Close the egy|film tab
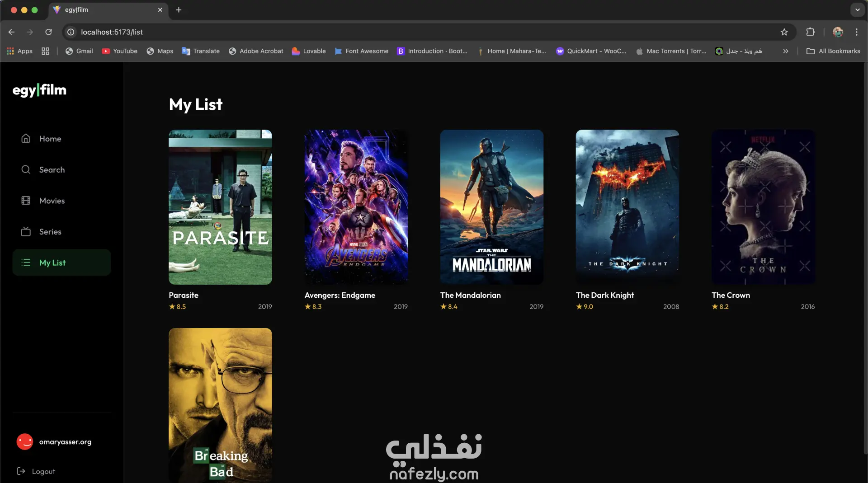 (160, 10)
